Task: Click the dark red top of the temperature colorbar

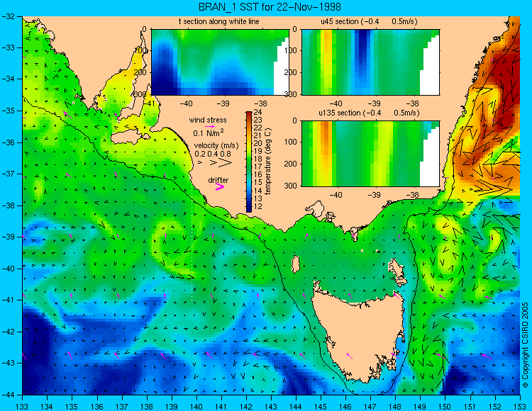Action: pyautogui.click(x=249, y=115)
